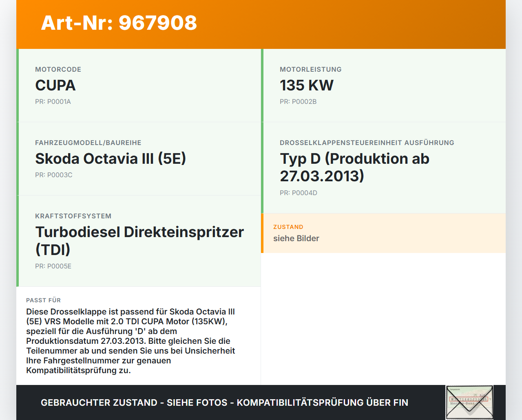Click the article number 967908 heading
The width and height of the screenshot is (522, 420).
point(119,24)
